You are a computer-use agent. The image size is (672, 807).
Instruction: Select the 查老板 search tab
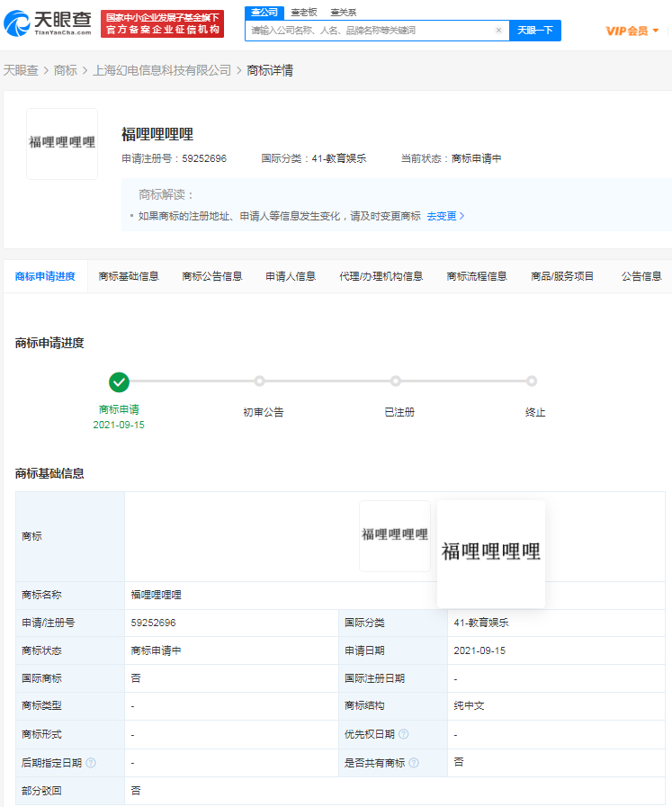pyautogui.click(x=304, y=12)
